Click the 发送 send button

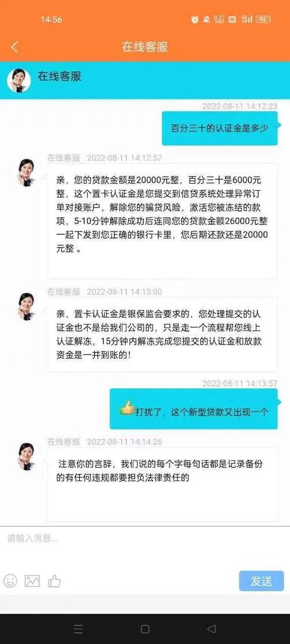click(261, 581)
